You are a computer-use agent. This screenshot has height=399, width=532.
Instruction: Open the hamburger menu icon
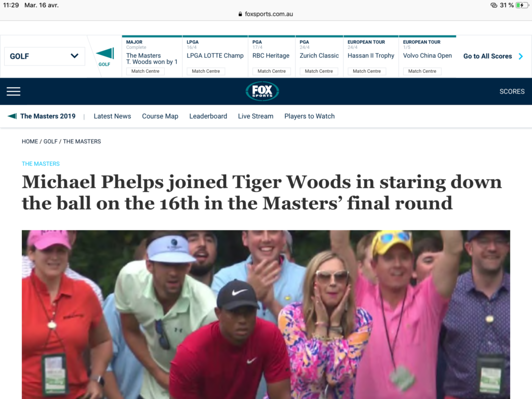coord(14,91)
